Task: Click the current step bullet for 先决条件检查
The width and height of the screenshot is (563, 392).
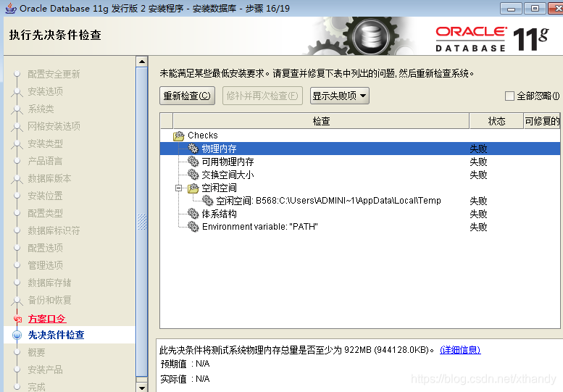Action: click(17, 335)
